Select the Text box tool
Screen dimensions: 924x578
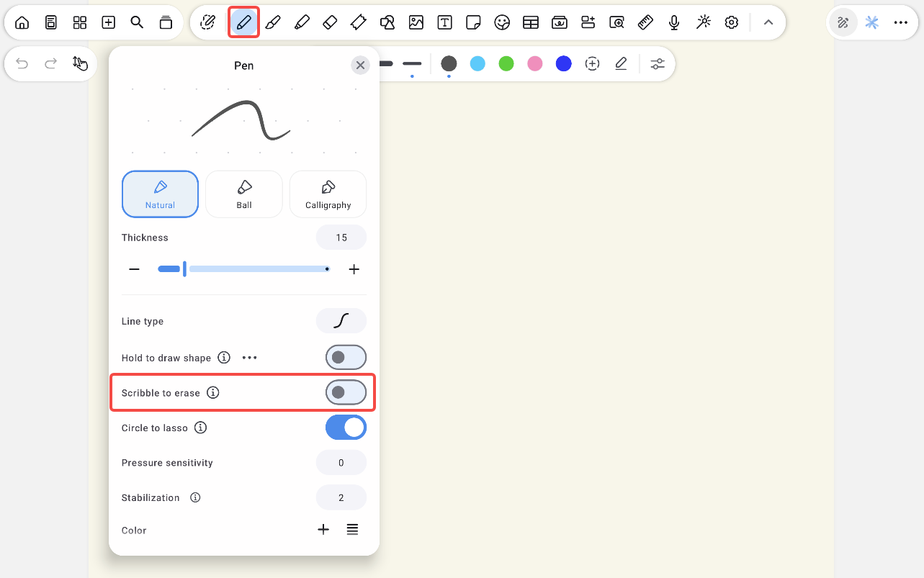(x=445, y=22)
